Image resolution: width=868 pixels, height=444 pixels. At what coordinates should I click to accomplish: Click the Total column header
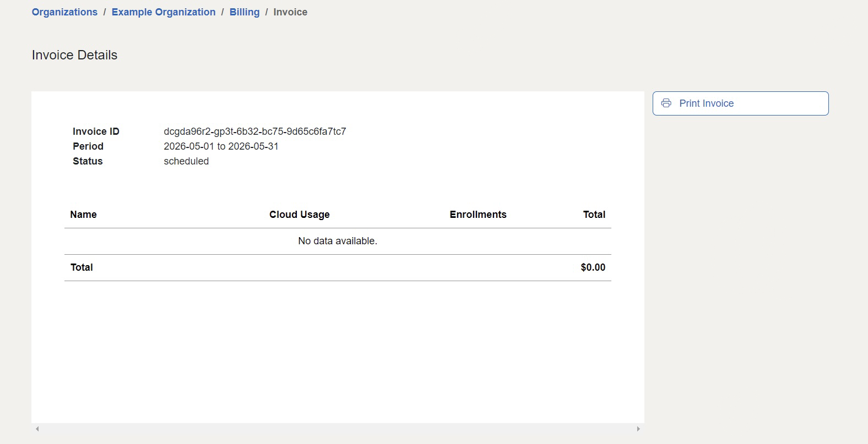[x=594, y=215]
